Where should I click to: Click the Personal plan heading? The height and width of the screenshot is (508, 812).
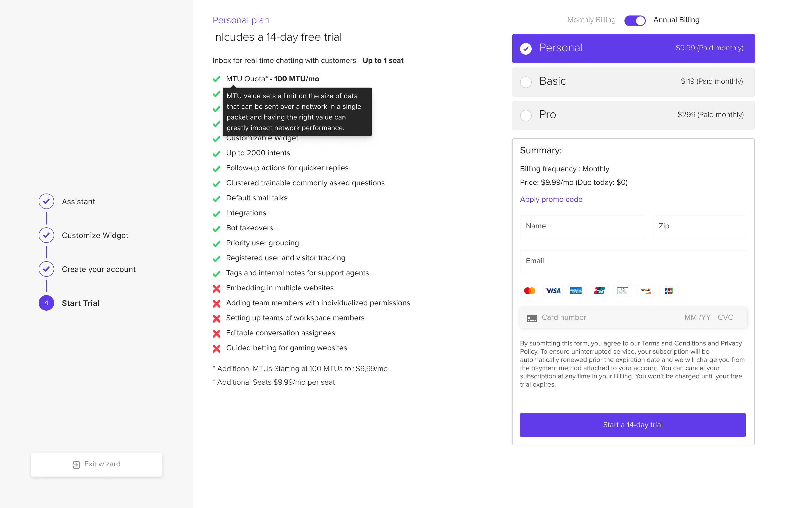tap(241, 21)
